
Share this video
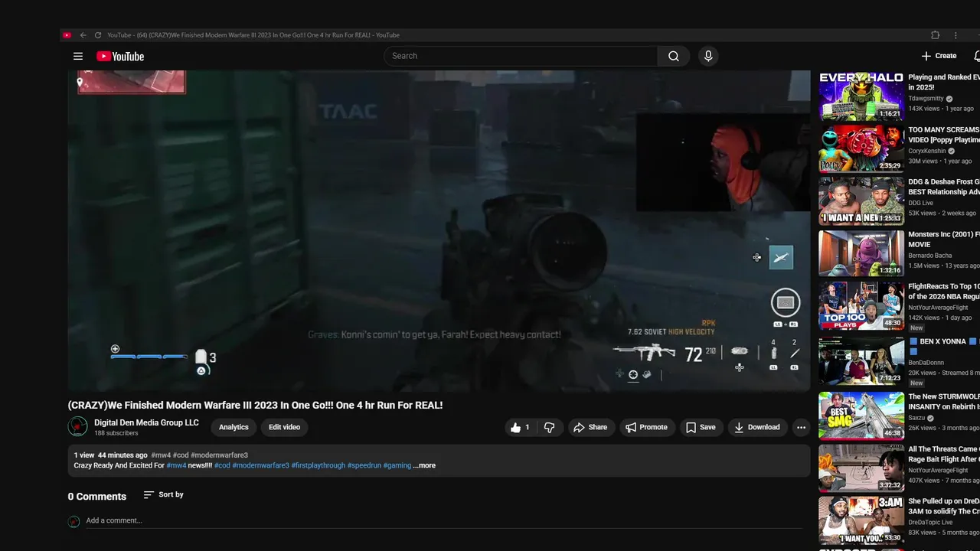pyautogui.click(x=590, y=428)
